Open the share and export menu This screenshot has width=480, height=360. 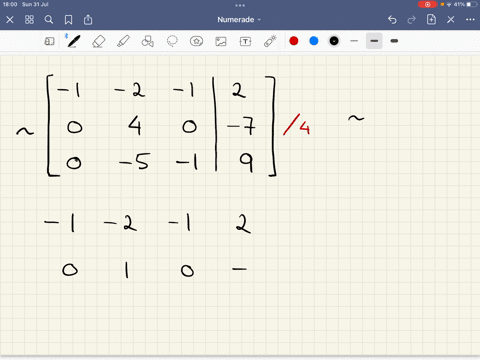pyautogui.click(x=88, y=20)
